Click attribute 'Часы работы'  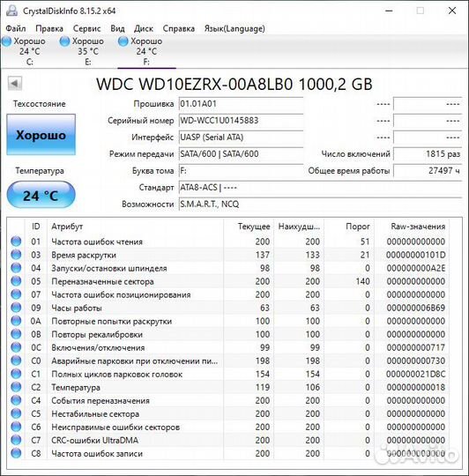tap(77, 308)
